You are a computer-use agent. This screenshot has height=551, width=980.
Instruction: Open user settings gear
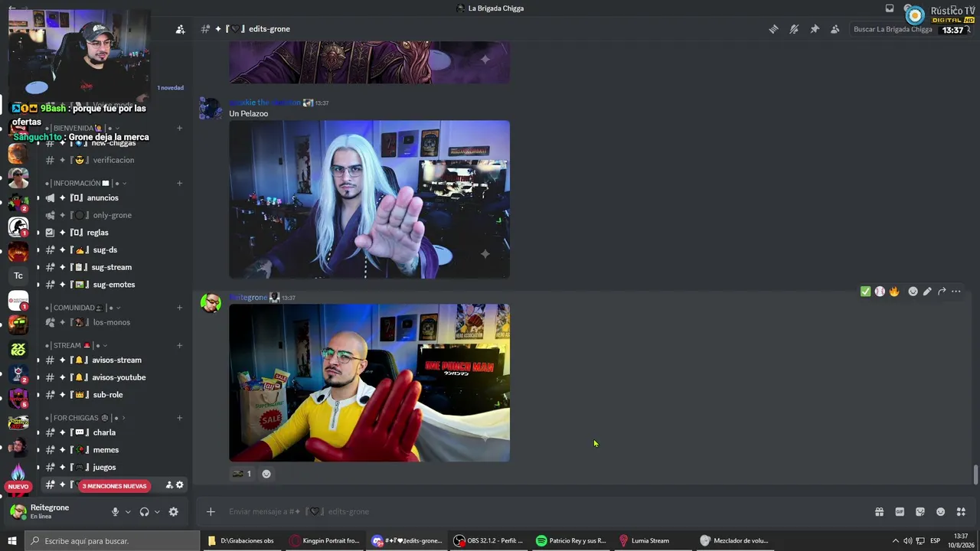coord(174,512)
